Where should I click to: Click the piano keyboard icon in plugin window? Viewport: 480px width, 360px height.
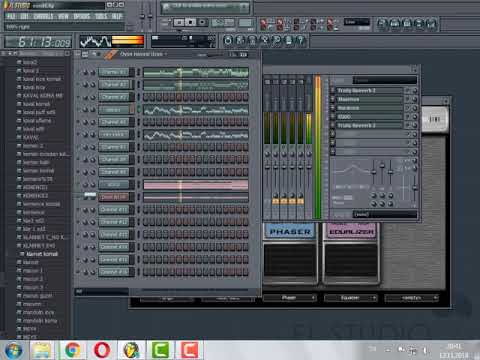[x=435, y=119]
